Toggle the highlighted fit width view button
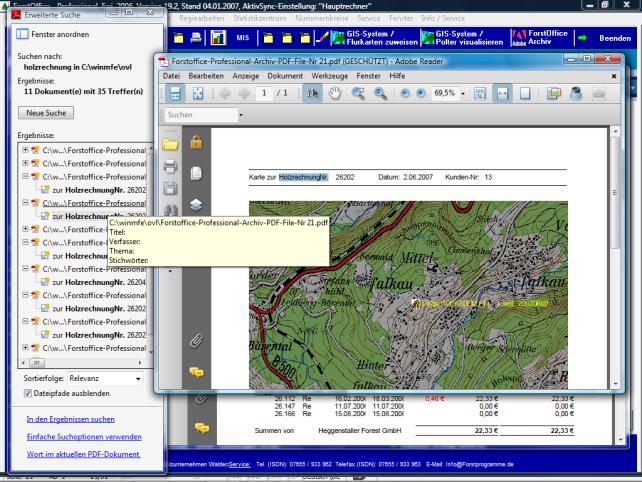Viewport: 642px width, 482px height. click(x=502, y=93)
